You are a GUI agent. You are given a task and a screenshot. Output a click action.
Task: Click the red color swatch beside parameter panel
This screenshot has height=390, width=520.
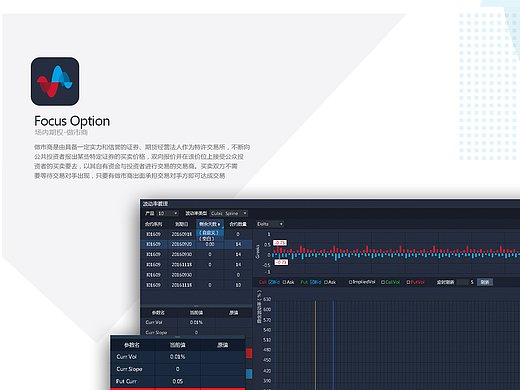[249, 353]
